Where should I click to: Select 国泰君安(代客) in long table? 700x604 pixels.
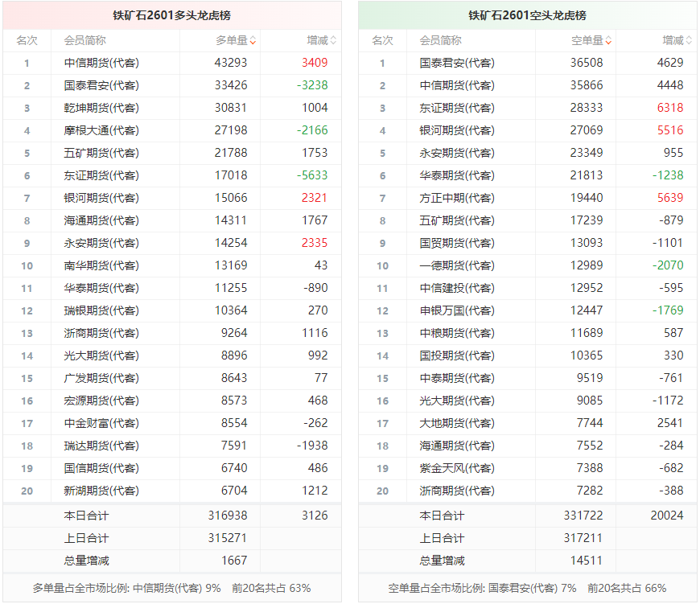coord(101,85)
